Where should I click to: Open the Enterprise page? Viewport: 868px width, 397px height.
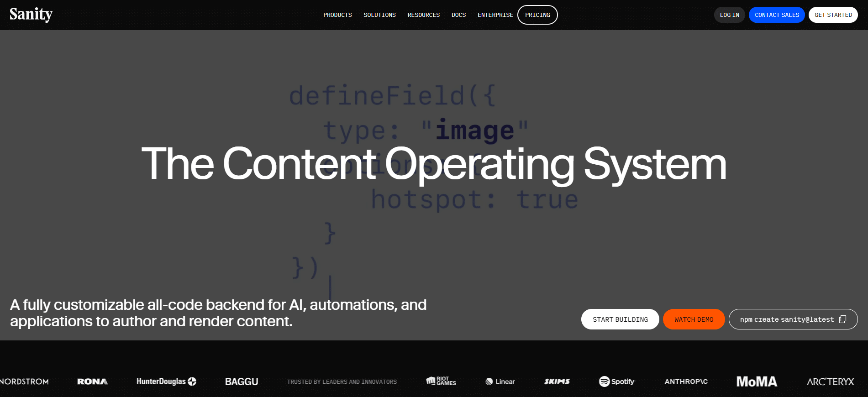[495, 15]
